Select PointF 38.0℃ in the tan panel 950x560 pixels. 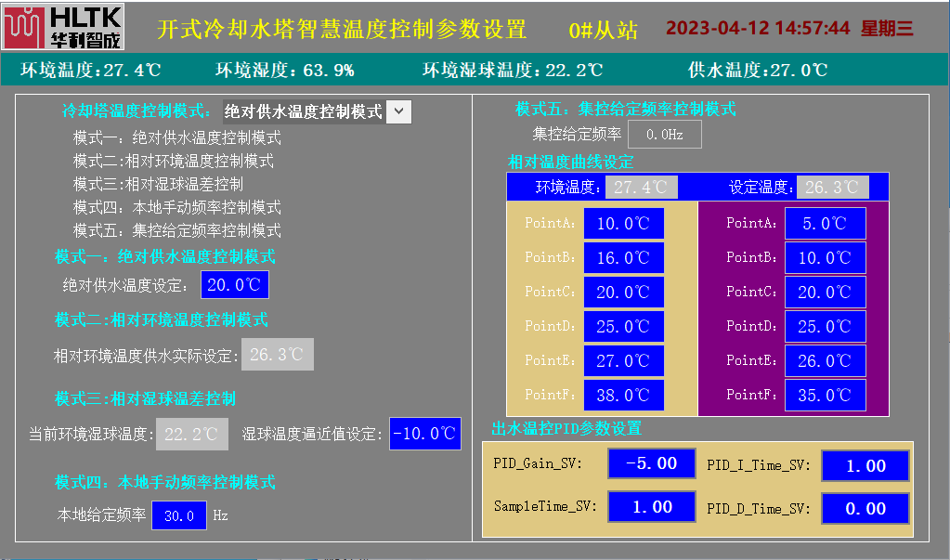coord(623,396)
